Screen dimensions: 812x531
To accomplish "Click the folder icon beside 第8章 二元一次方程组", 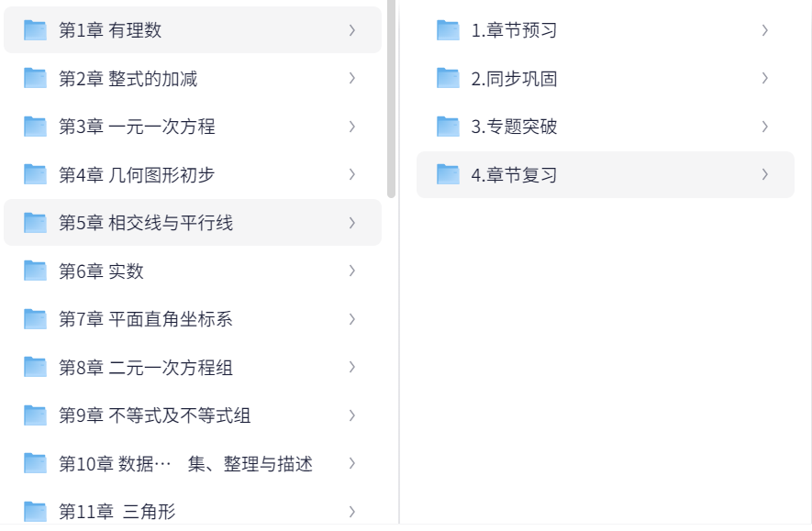I will click(35, 368).
